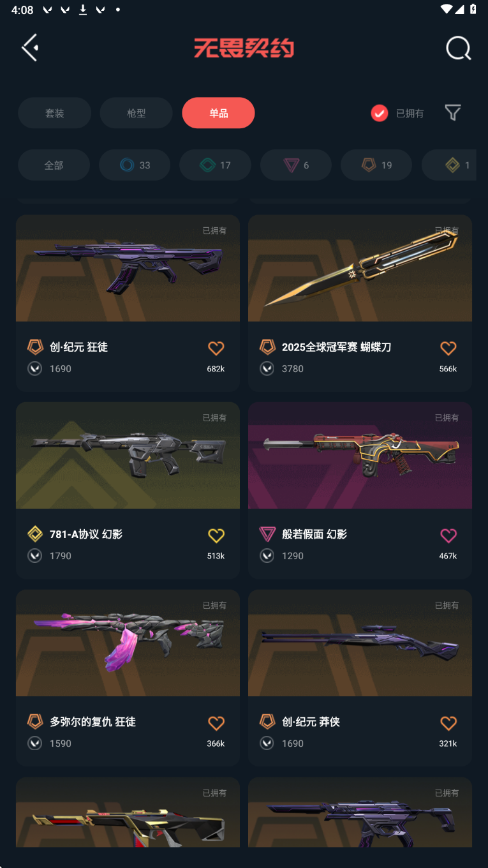
Task: Filter by blue tier with 33 items
Action: (x=135, y=165)
